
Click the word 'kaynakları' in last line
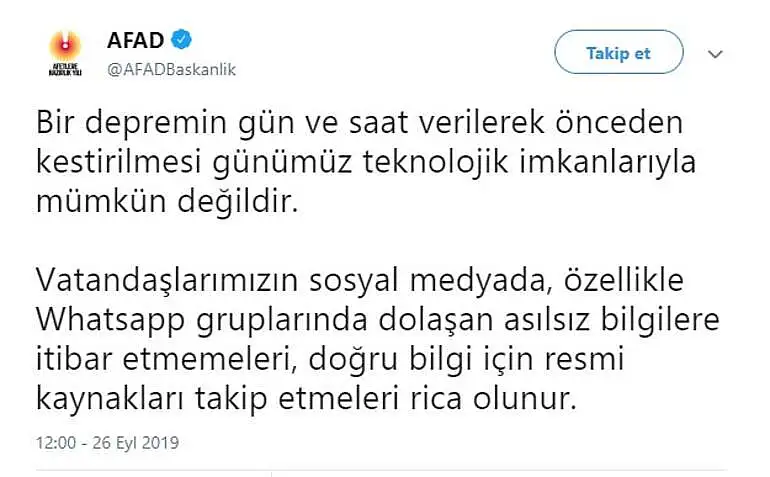[x=110, y=399]
